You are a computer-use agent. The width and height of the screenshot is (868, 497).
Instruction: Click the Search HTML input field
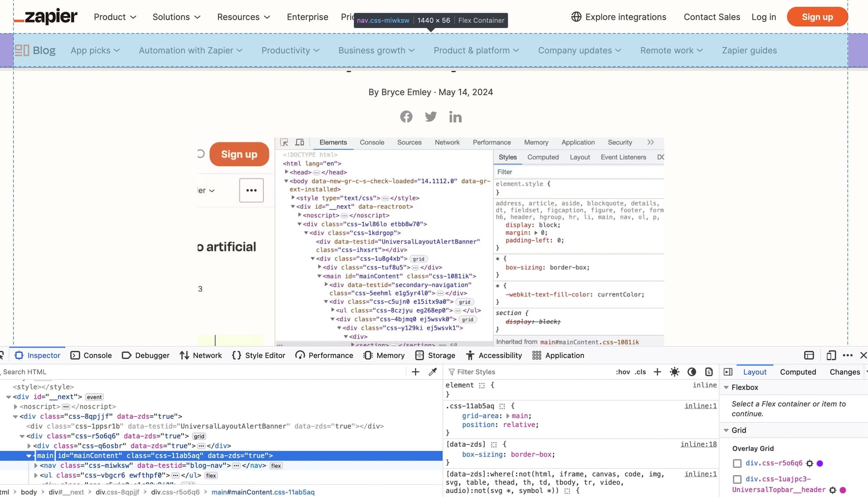click(x=26, y=372)
